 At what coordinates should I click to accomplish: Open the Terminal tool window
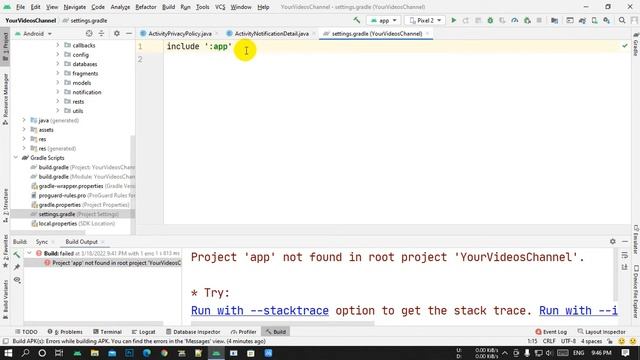point(107,332)
